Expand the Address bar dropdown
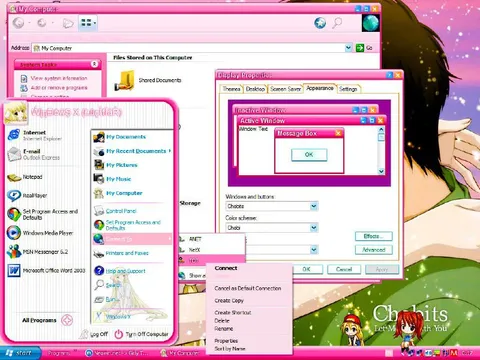 pos(348,48)
